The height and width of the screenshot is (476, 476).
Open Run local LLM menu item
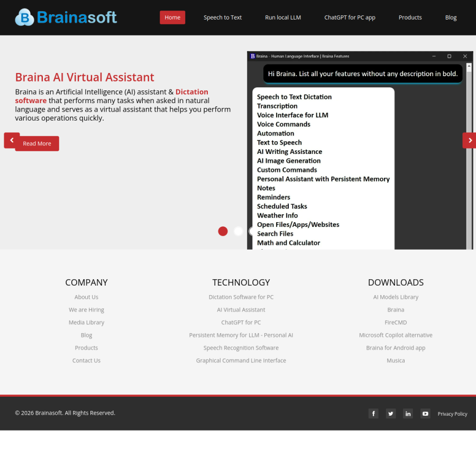coord(283,17)
